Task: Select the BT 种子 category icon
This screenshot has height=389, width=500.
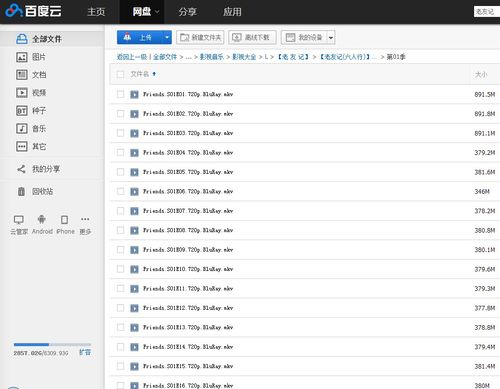Action: (x=22, y=110)
